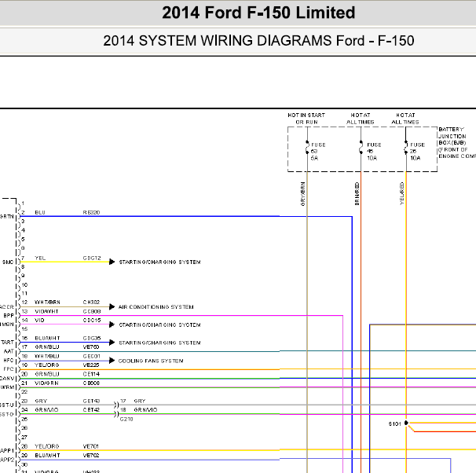Click circuit code CDC15
The image size is (476, 473).
(92, 321)
